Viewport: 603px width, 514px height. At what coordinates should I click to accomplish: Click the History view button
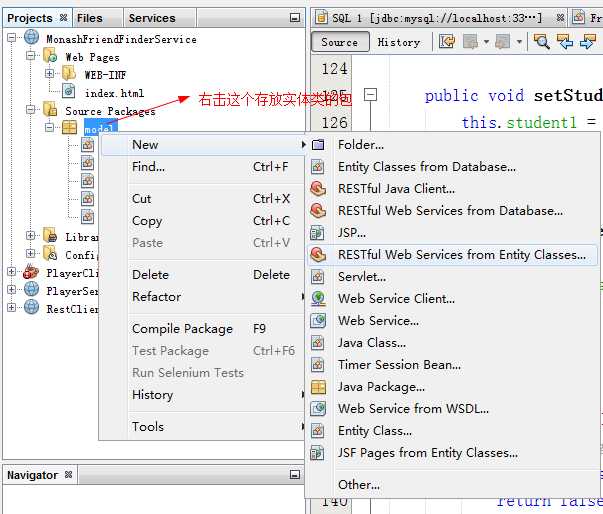[399, 42]
